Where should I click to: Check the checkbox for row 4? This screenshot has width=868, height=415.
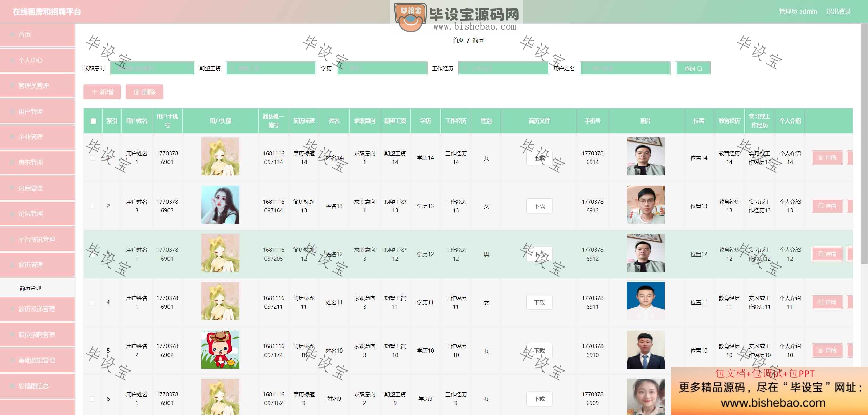point(92,302)
